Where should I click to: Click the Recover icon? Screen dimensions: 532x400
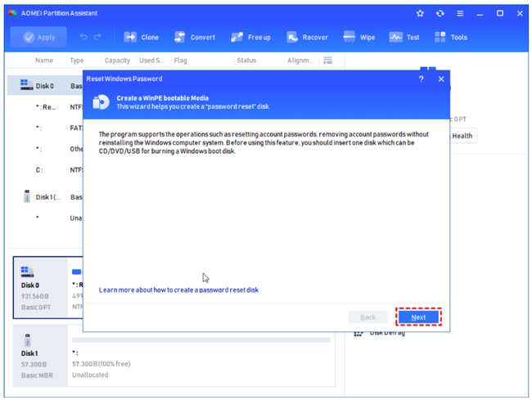[x=292, y=37]
